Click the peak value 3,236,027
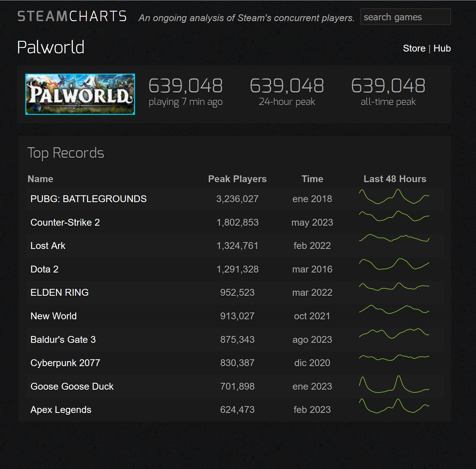476x469 pixels. coord(237,199)
